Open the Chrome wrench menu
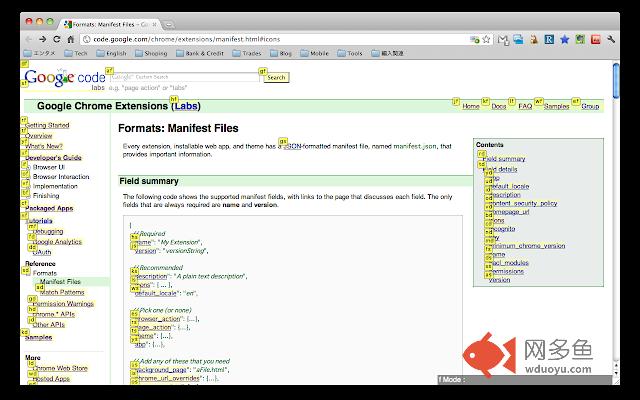The width and height of the screenshot is (640, 400). pyautogui.click(x=611, y=39)
